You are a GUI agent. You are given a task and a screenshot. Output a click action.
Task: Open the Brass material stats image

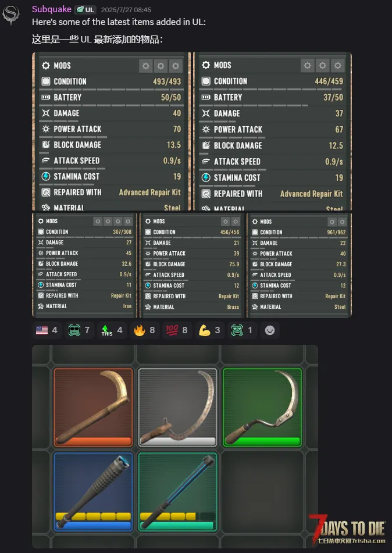pyautogui.click(x=192, y=265)
